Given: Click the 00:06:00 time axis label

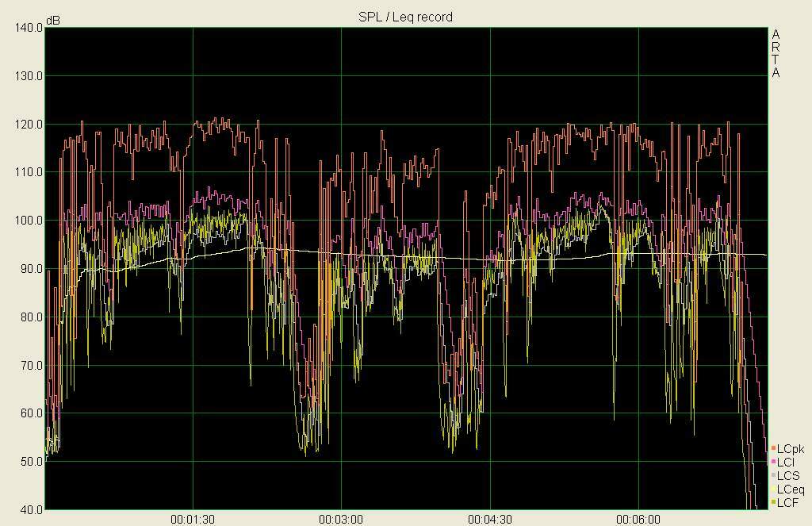Looking at the screenshot, I should (x=638, y=520).
